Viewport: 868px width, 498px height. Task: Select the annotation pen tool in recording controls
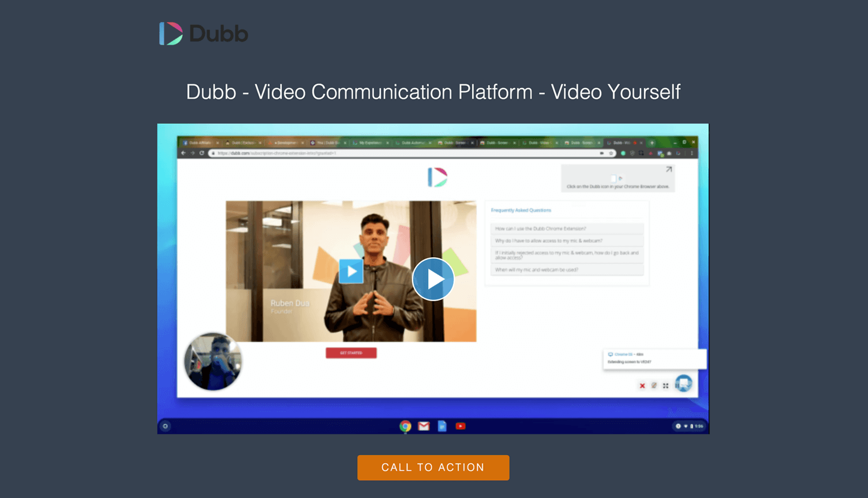pyautogui.click(x=654, y=386)
